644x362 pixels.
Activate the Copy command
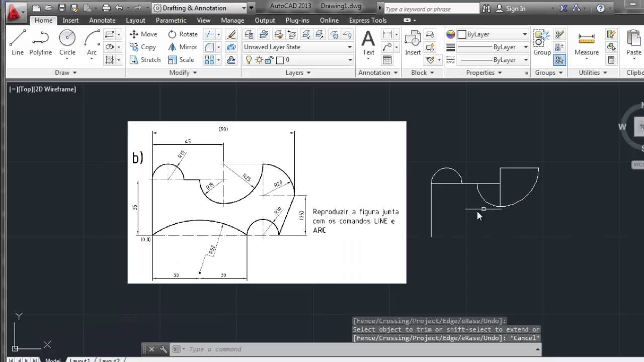point(143,47)
